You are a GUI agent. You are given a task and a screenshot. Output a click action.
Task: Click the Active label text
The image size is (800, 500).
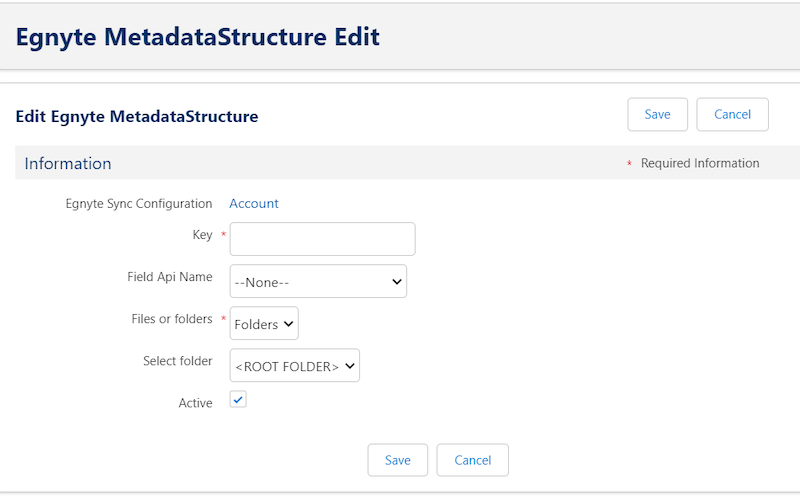pyautogui.click(x=195, y=403)
